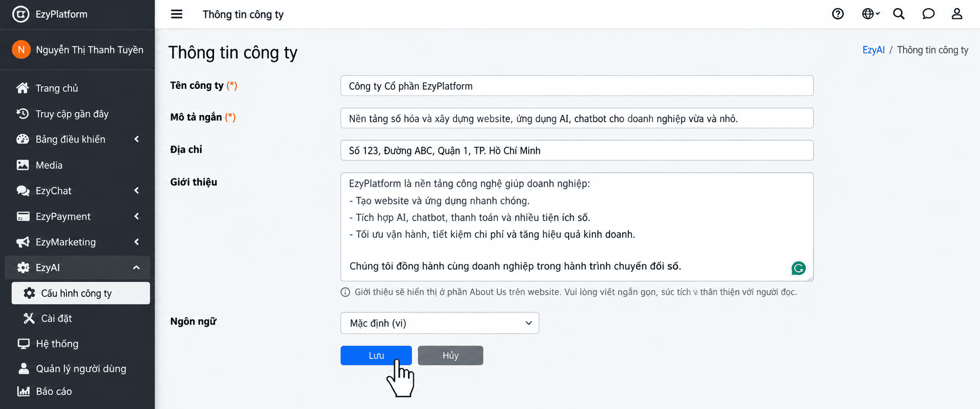Click the Cài đặt tools icon

[29, 319]
